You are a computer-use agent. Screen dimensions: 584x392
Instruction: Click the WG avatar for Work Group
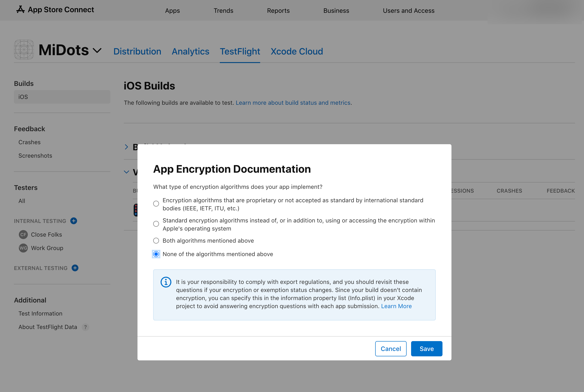(23, 248)
